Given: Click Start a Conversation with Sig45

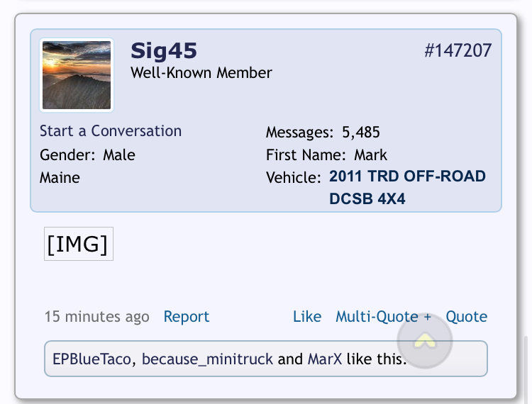Looking at the screenshot, I should 111,131.
